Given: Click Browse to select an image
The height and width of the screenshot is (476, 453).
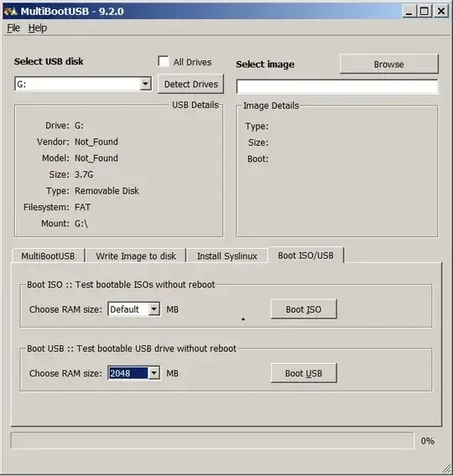Looking at the screenshot, I should [389, 64].
